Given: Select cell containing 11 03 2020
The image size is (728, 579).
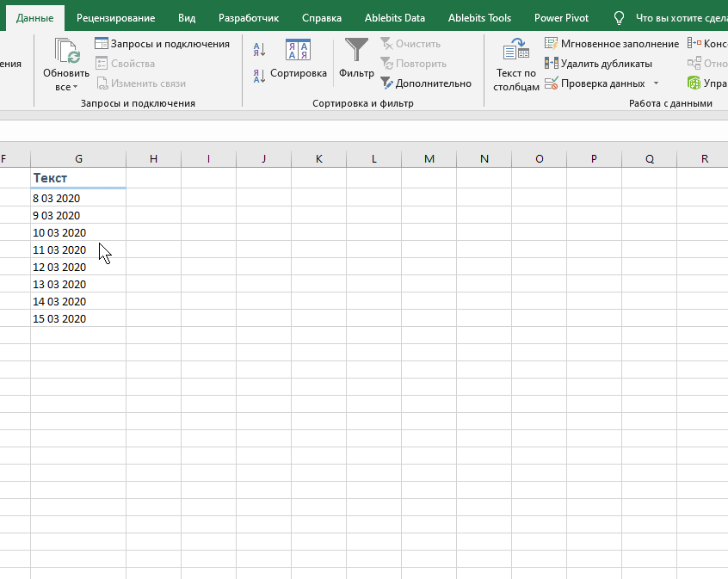Looking at the screenshot, I should coord(77,250).
